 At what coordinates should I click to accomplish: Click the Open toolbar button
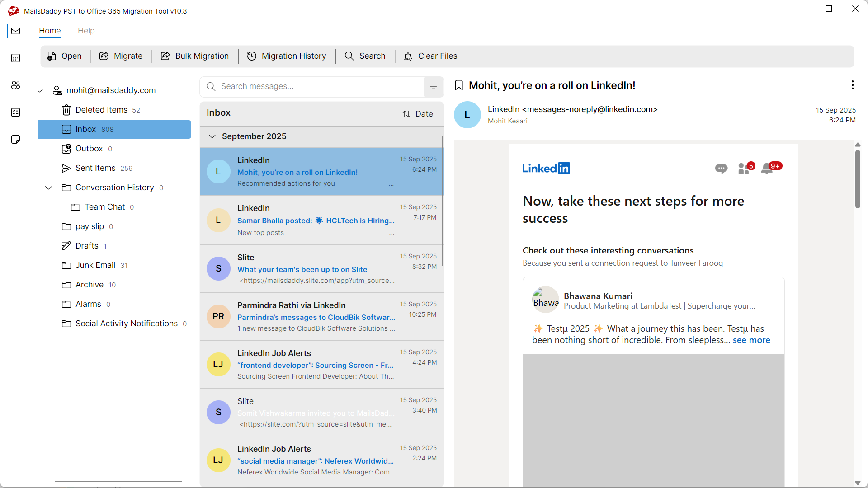[x=65, y=56]
